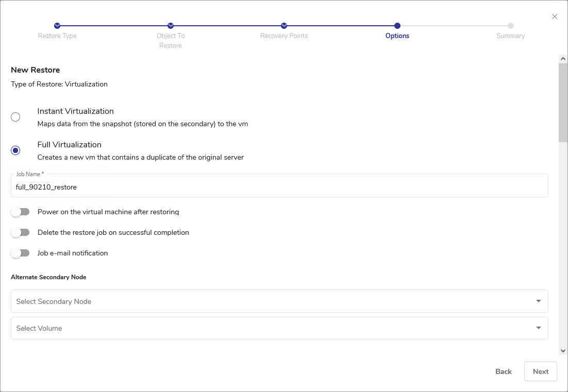Select the Instant Virtualization radio option

15,117
